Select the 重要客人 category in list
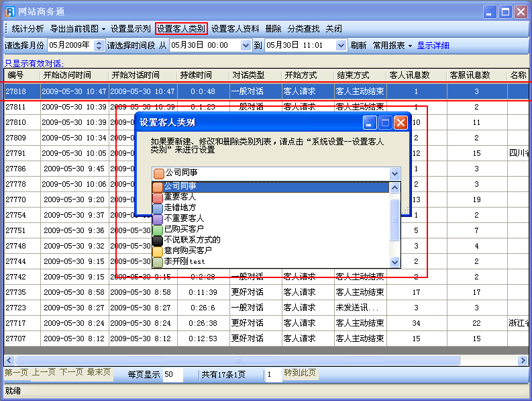This screenshot has width=532, height=401. tap(180, 197)
